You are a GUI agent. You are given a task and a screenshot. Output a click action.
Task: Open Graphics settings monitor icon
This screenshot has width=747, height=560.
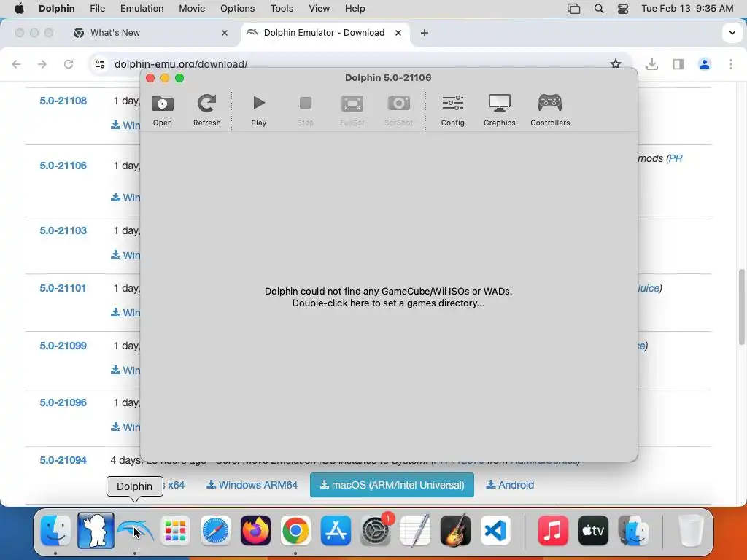pyautogui.click(x=499, y=103)
